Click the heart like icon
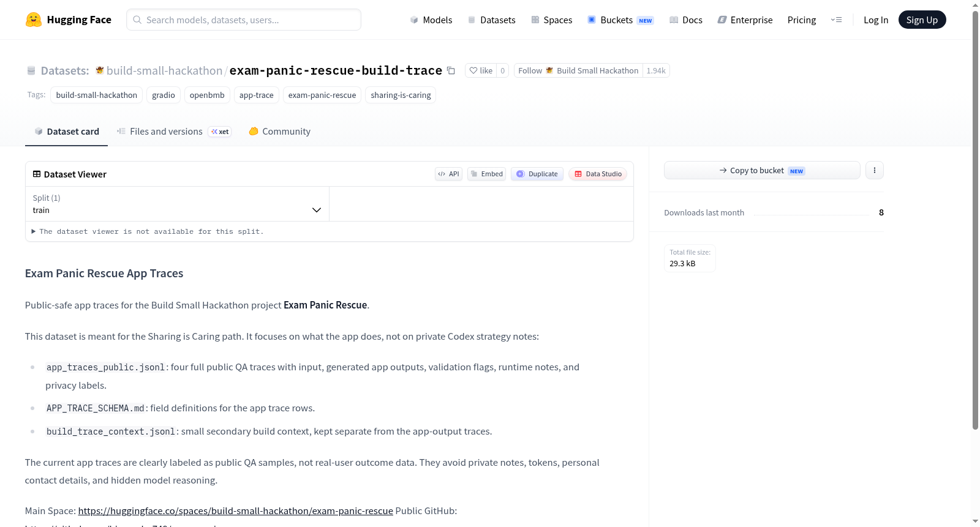Image resolution: width=980 pixels, height=527 pixels. coord(473,70)
